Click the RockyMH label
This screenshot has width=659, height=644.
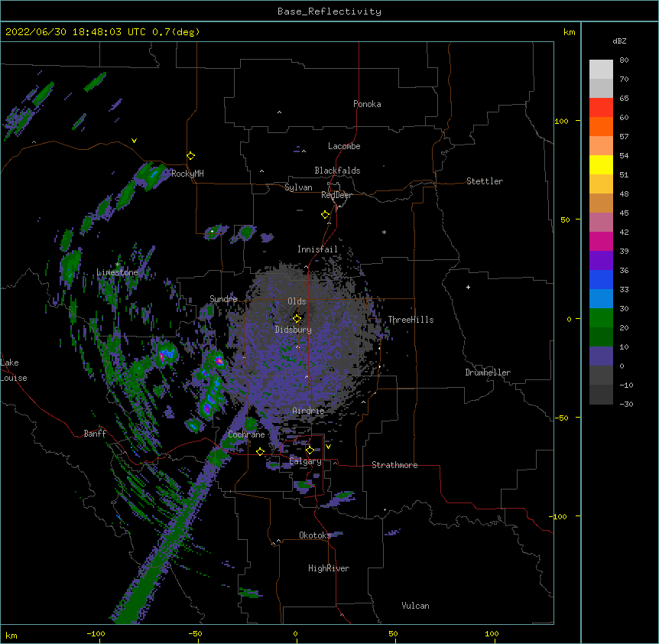pyautogui.click(x=187, y=173)
